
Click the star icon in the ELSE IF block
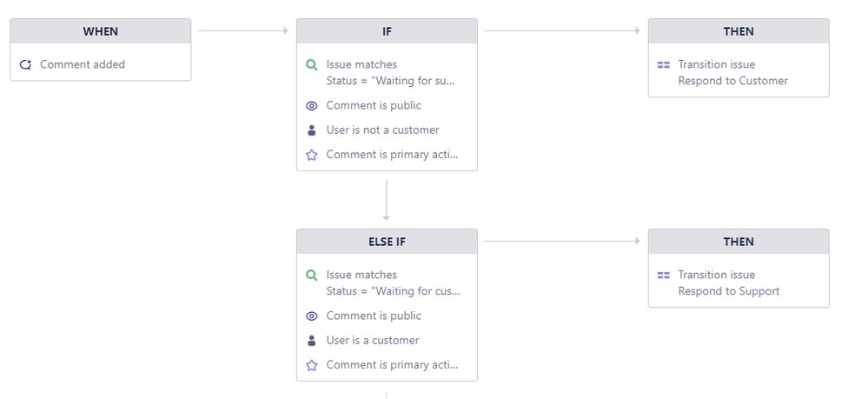312,366
